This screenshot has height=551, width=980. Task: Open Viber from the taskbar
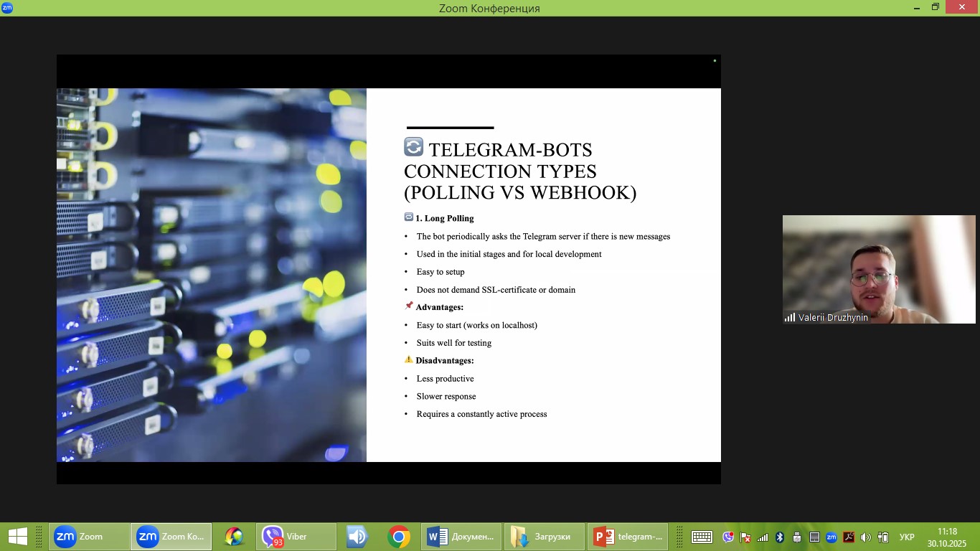pyautogui.click(x=296, y=537)
